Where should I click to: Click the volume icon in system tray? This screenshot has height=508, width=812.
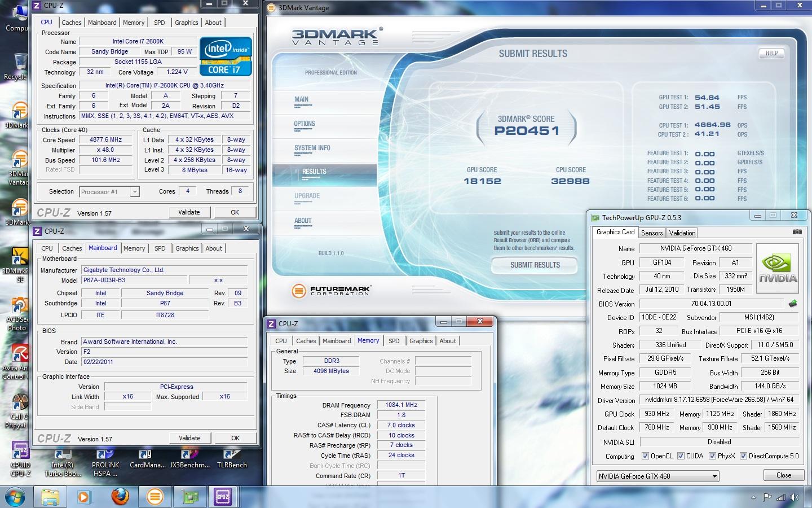pyautogui.click(x=795, y=497)
